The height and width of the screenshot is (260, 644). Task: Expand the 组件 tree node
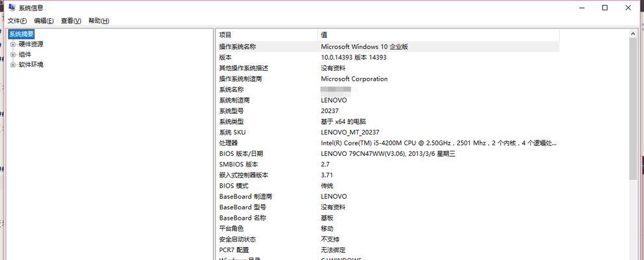[13, 55]
